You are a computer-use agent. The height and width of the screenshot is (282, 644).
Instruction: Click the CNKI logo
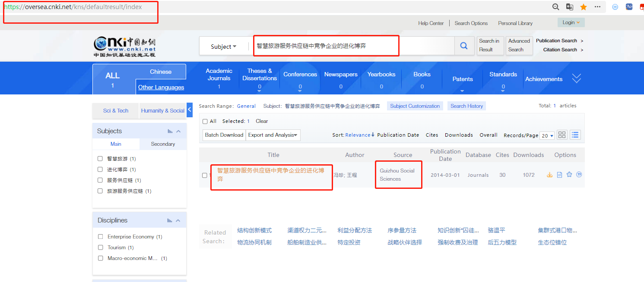pos(125,47)
